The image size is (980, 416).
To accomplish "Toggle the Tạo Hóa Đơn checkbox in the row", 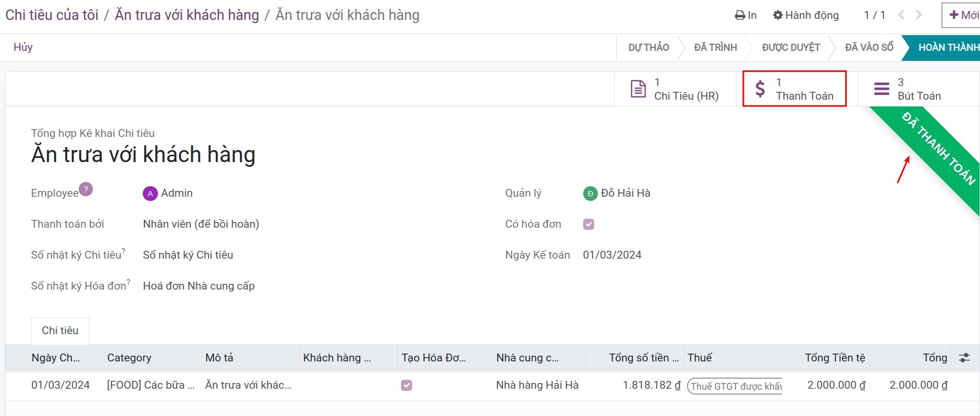I will 407,386.
